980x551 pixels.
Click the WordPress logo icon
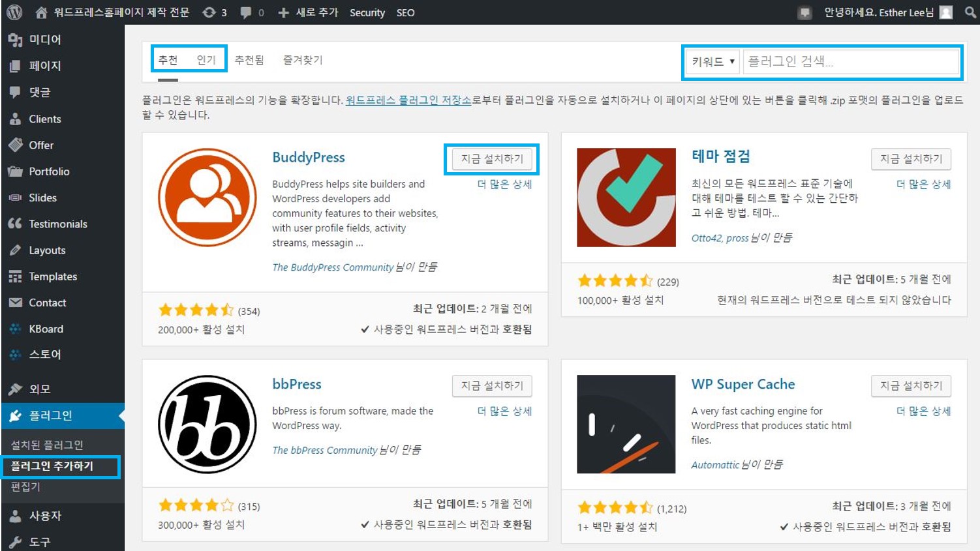click(x=14, y=12)
